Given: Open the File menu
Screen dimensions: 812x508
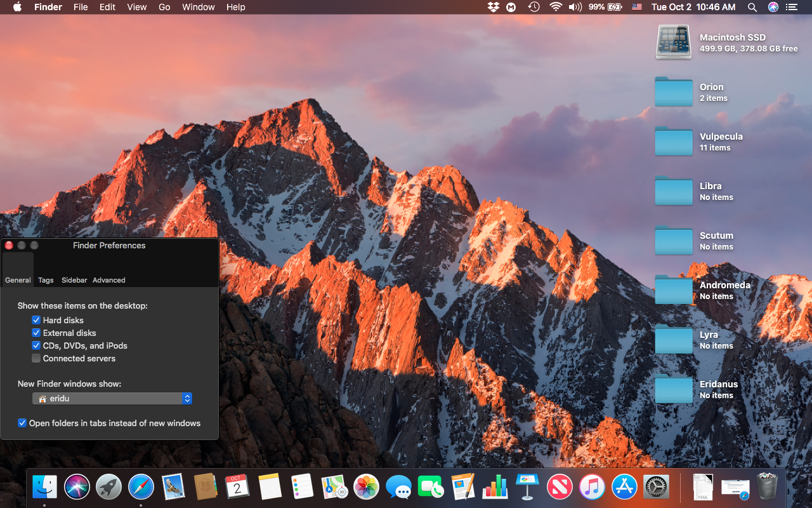Looking at the screenshot, I should point(81,7).
